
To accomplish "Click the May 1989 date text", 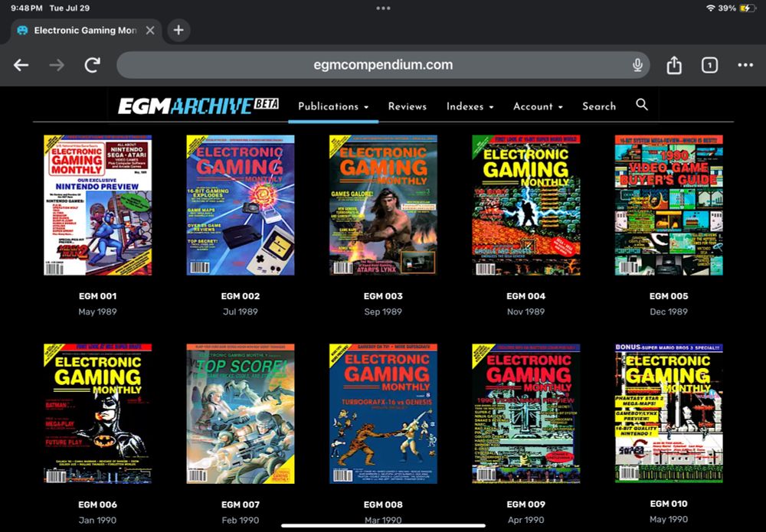I will (x=98, y=312).
